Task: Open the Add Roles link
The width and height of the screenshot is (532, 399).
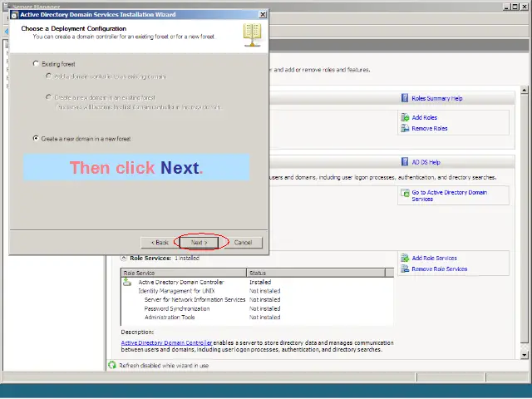Action: click(425, 117)
